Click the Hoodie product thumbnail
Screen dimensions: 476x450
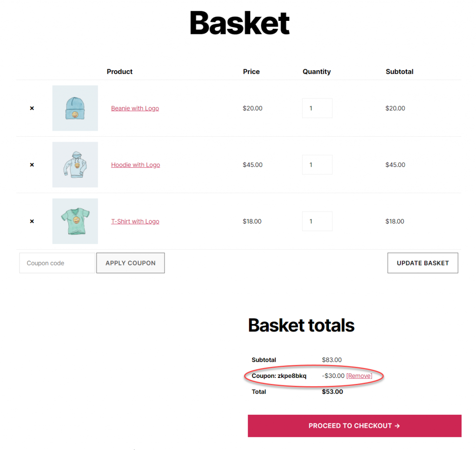pyautogui.click(x=75, y=165)
